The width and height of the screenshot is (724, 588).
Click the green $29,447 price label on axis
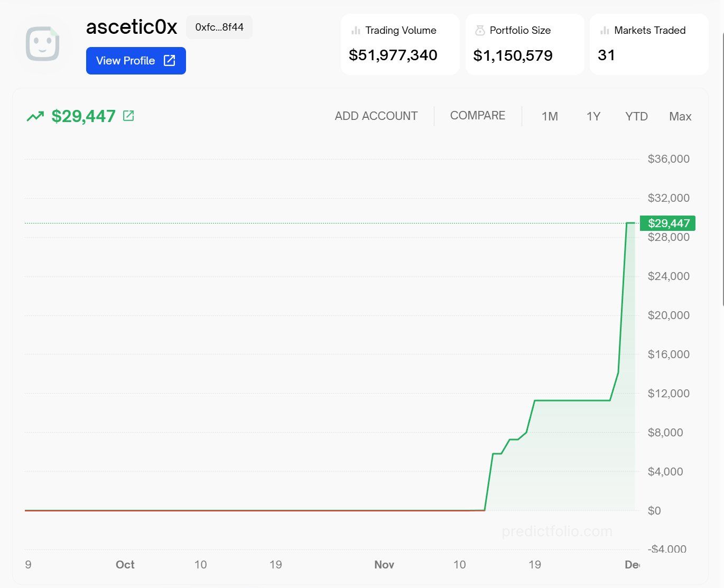667,223
